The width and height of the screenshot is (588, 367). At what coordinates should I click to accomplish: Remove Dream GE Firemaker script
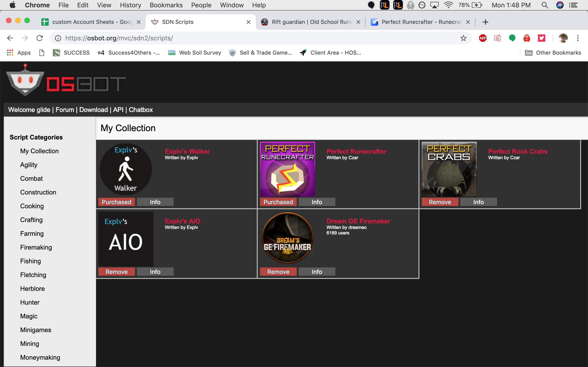(278, 272)
